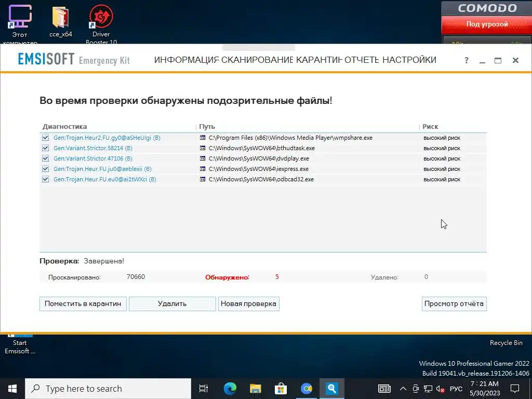Click the Удалить button
This screenshot has height=399, width=532.
coord(172,303)
